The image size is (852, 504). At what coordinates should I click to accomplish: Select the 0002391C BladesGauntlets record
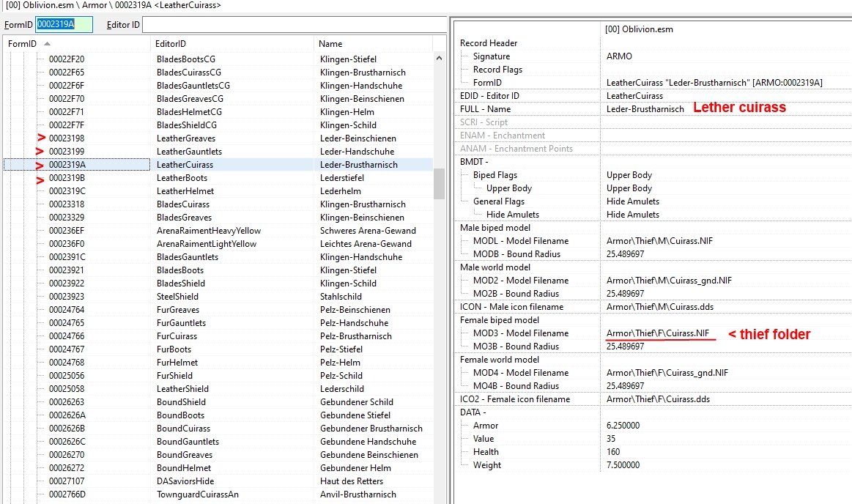point(218,257)
